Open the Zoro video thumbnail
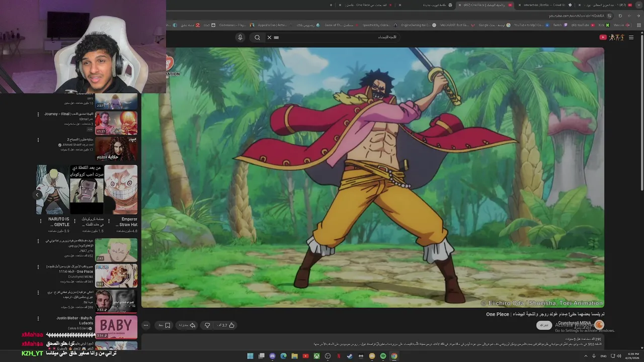The height and width of the screenshot is (362, 644). tap(116, 250)
